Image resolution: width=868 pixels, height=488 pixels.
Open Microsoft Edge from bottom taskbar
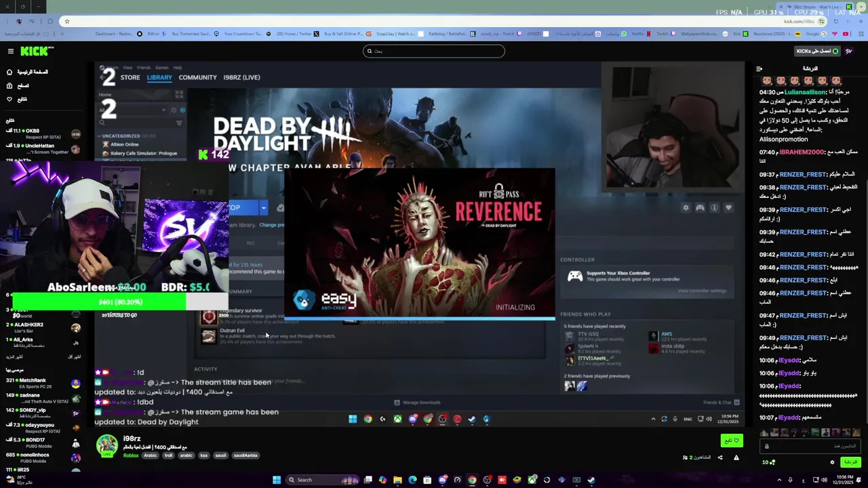coord(412,480)
